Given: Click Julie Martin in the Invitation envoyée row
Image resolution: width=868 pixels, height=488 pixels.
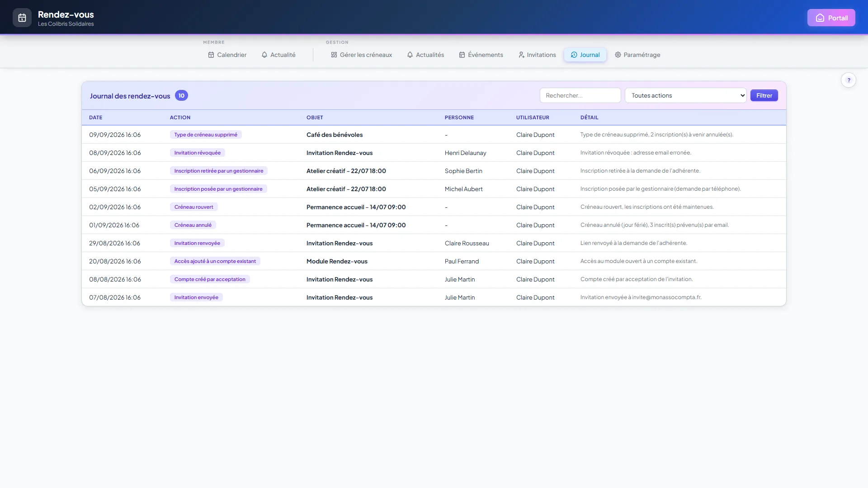Looking at the screenshot, I should click(x=460, y=297).
